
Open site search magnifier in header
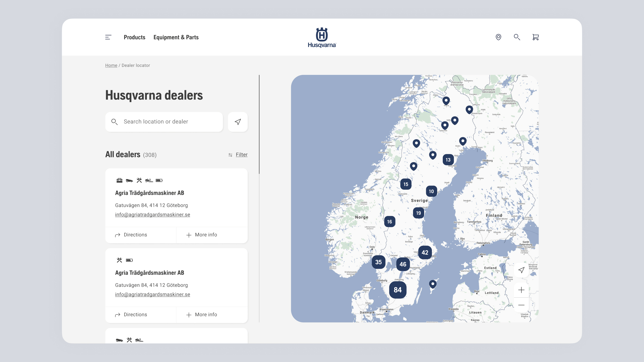(x=517, y=37)
